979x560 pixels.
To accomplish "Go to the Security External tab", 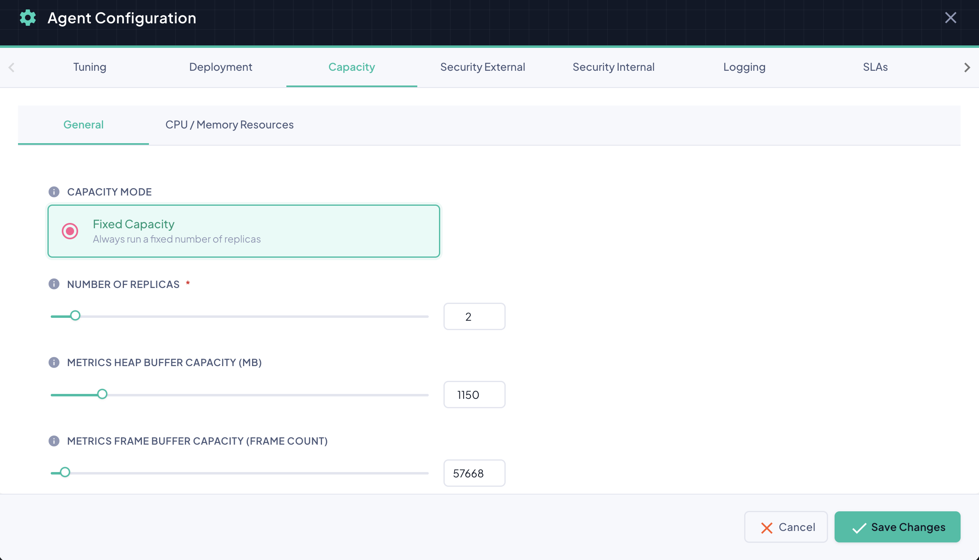I will [x=483, y=67].
